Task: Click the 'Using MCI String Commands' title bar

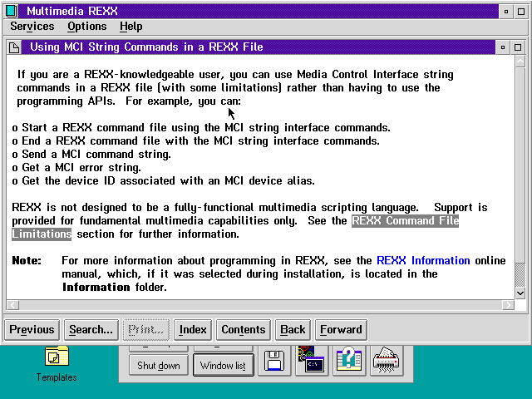Action: 258,47
